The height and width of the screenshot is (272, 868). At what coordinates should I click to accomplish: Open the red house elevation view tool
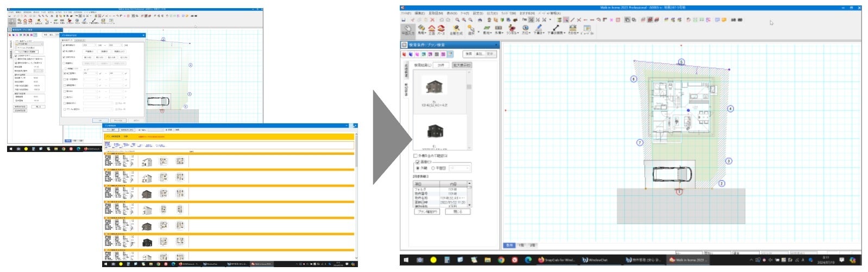coord(432,29)
